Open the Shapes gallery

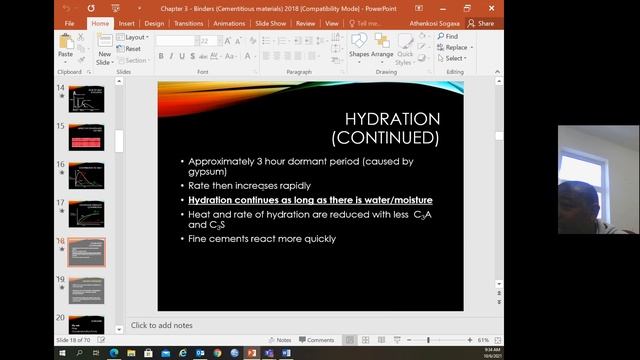click(359, 48)
